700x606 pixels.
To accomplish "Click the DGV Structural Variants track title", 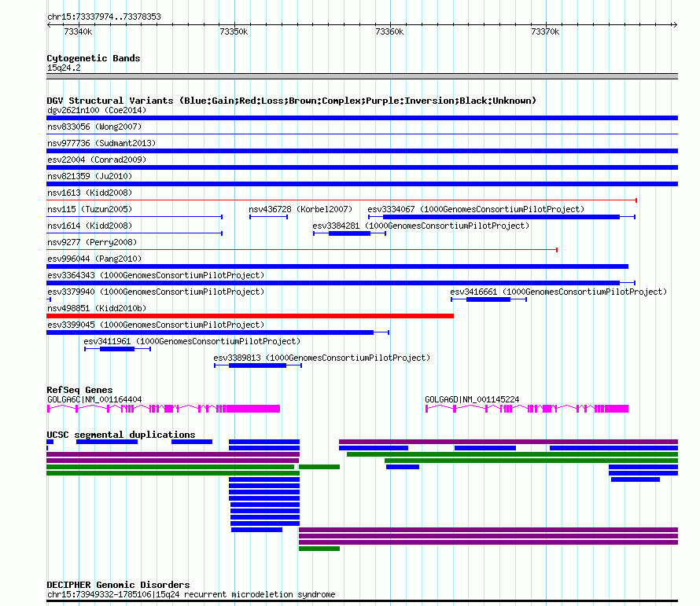I will point(292,101).
